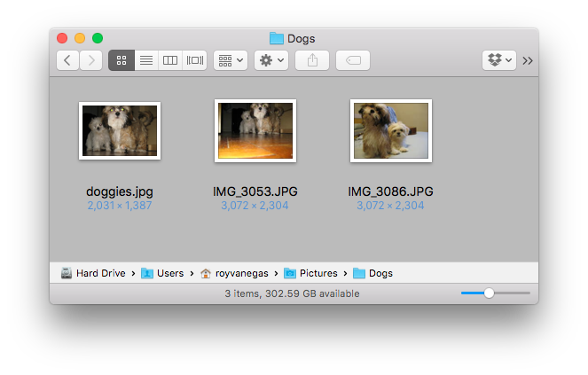The width and height of the screenshot is (588, 375).
Task: Show hidden toolbar items with double chevron
Action: 528,61
